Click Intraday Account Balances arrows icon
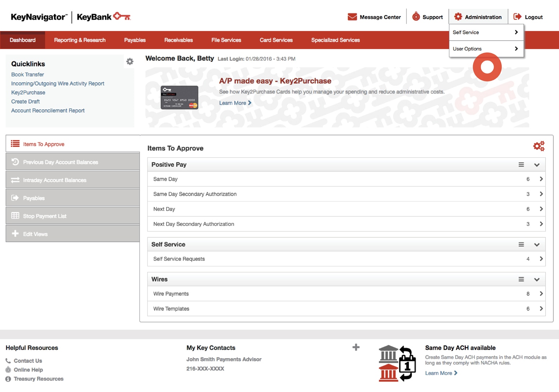559x392 pixels. click(15, 180)
